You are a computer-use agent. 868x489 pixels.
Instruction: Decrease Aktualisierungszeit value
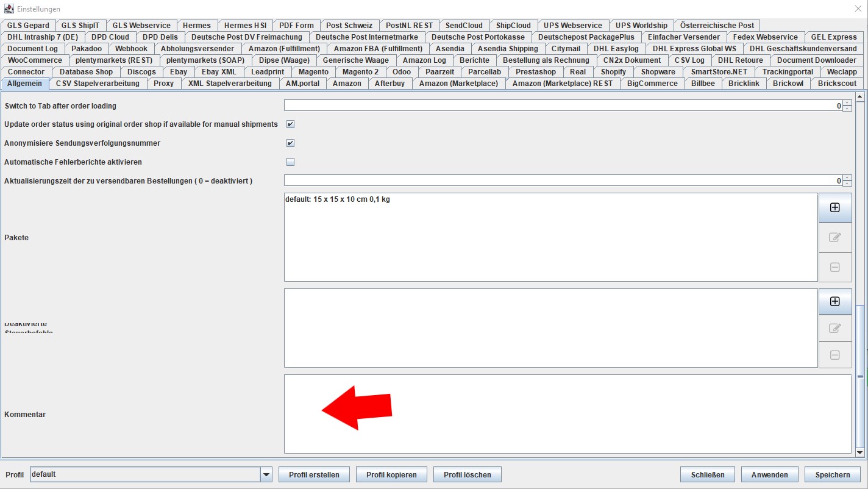pyautogui.click(x=847, y=183)
